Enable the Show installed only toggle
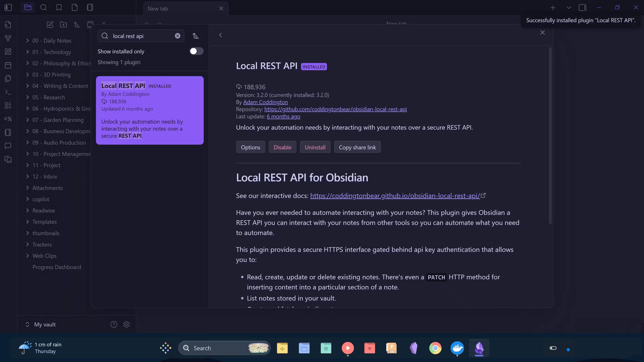Viewport: 644px width, 362px height. click(x=196, y=51)
